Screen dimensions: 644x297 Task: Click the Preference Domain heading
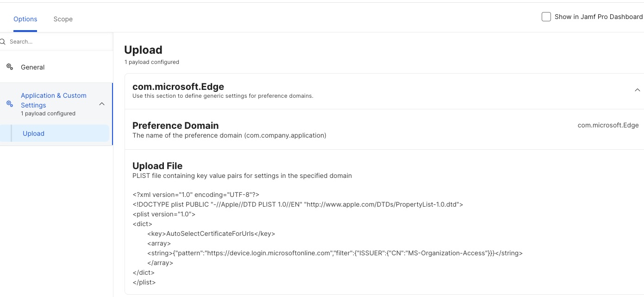[175, 126]
